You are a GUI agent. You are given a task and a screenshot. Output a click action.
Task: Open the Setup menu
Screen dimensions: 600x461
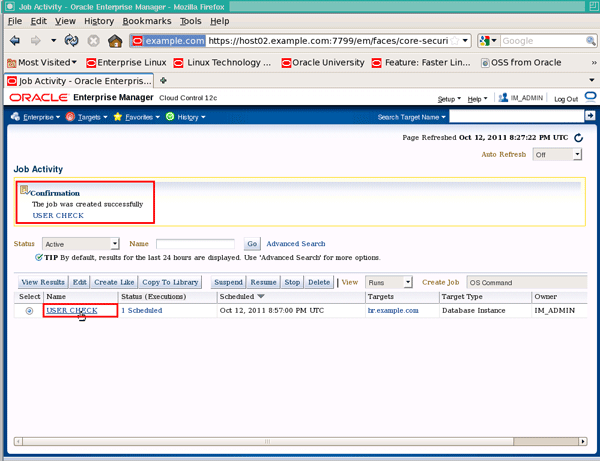[449, 99]
